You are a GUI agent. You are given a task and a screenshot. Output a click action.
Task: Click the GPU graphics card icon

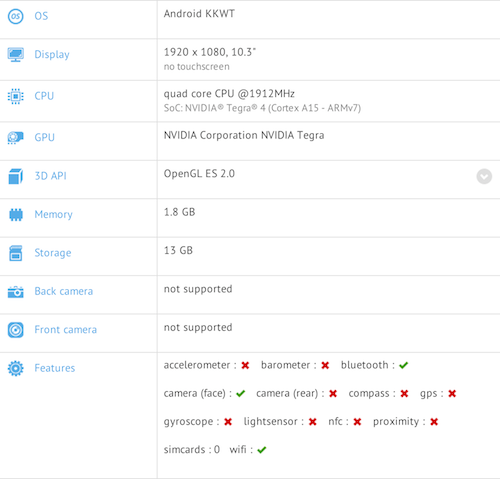tap(16, 137)
